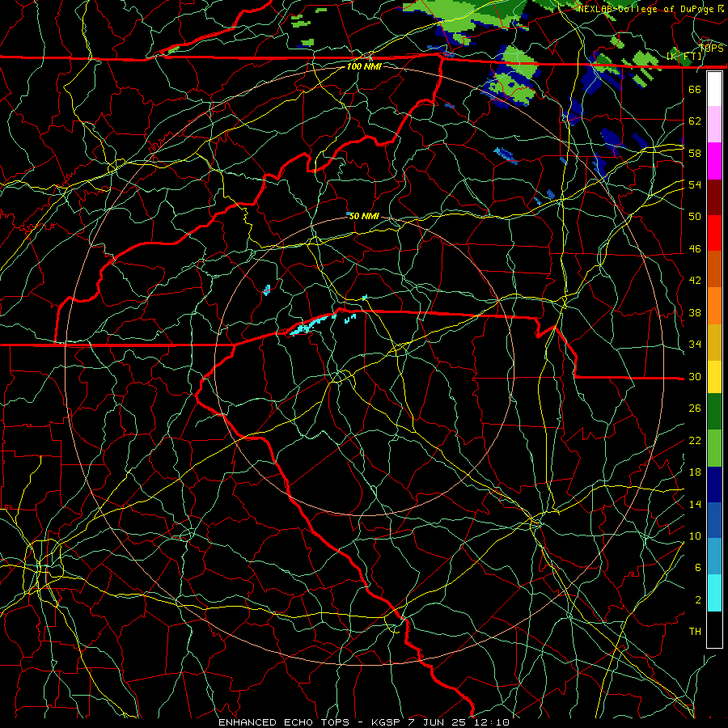The height and width of the screenshot is (728, 728).
Task: Click the legend value '54'
Action: [695, 184]
